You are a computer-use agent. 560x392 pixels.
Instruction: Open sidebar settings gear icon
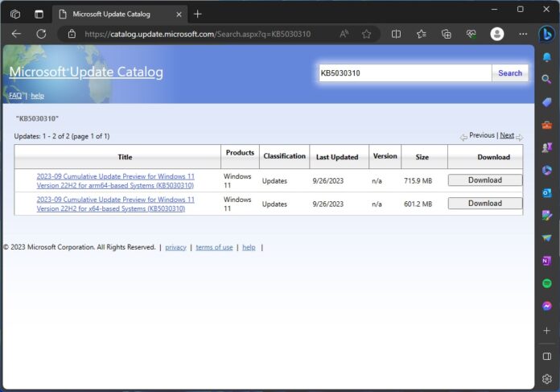click(x=547, y=379)
